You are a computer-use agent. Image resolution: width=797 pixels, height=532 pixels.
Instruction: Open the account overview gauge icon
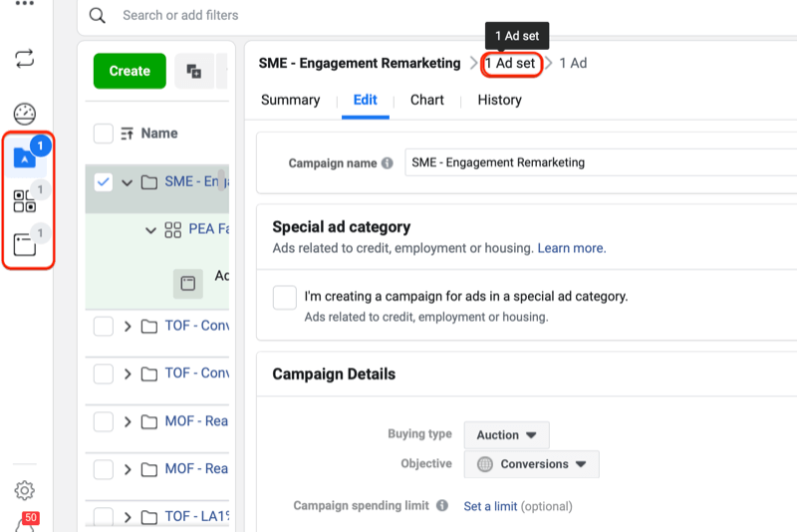[25, 114]
